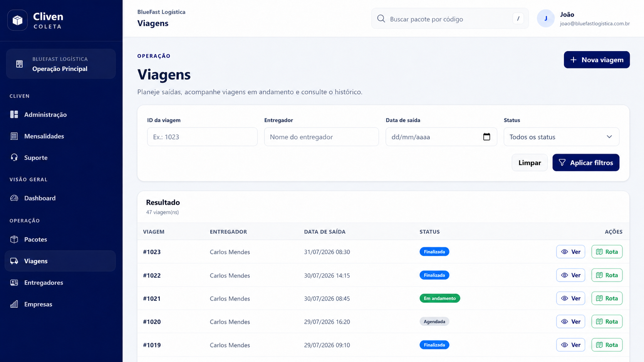Click the Limpar button
Screen dimensions: 644x362
click(x=530, y=163)
